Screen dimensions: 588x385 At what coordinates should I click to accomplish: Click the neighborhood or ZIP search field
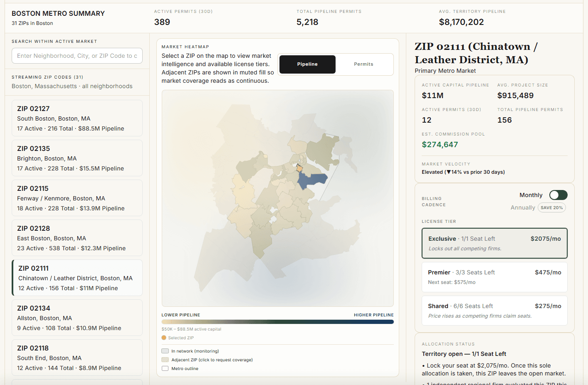77,56
